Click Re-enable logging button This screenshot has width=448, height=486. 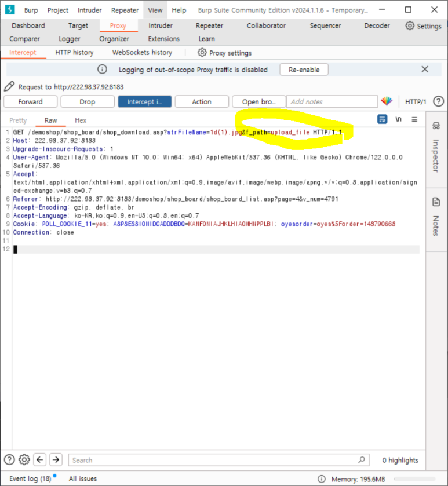tap(304, 70)
